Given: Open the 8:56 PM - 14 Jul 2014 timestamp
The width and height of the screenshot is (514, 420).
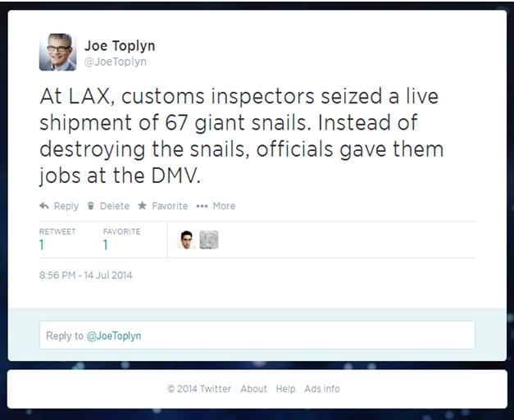Looking at the screenshot, I should click(85, 275).
